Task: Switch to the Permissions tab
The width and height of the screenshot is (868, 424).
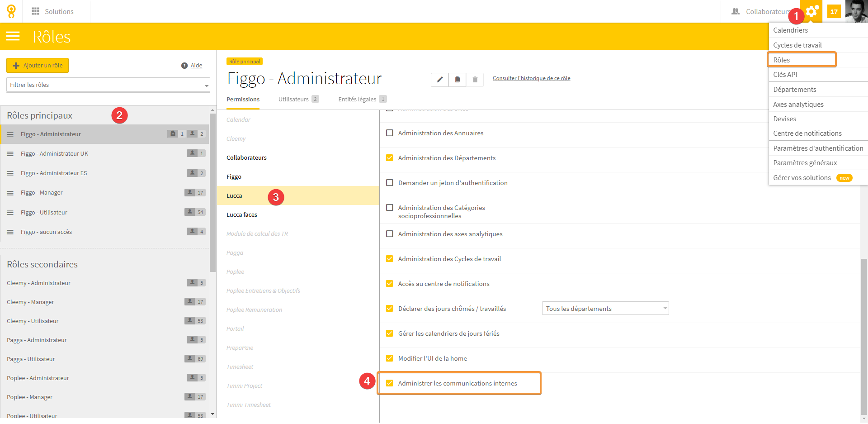Action: pos(243,100)
